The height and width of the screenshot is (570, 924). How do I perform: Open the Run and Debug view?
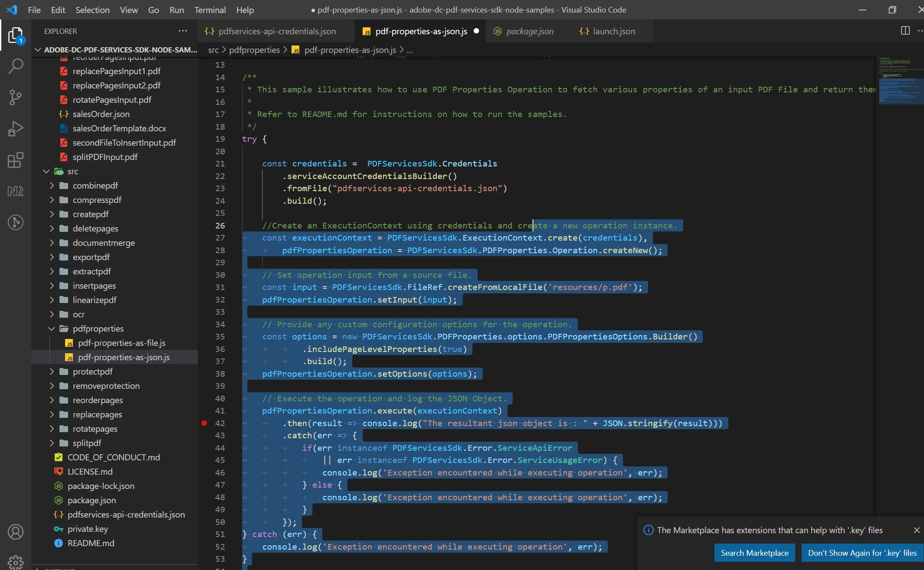click(16, 129)
